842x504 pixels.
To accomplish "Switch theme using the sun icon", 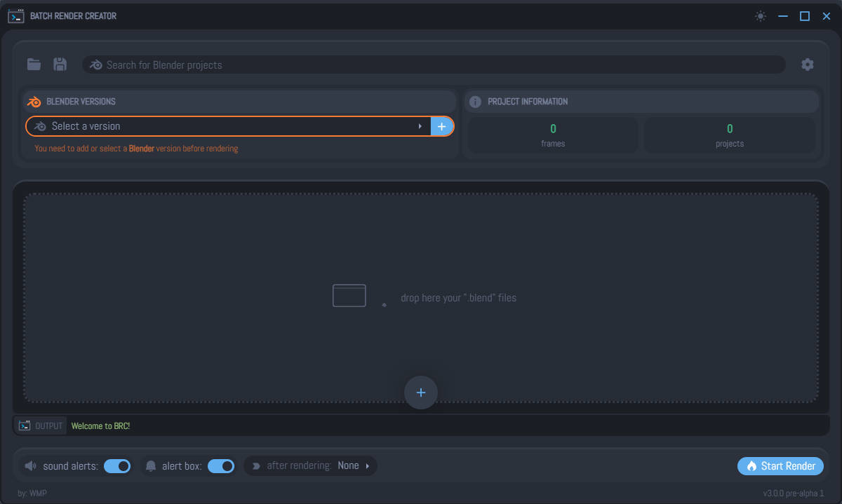I will [x=761, y=16].
